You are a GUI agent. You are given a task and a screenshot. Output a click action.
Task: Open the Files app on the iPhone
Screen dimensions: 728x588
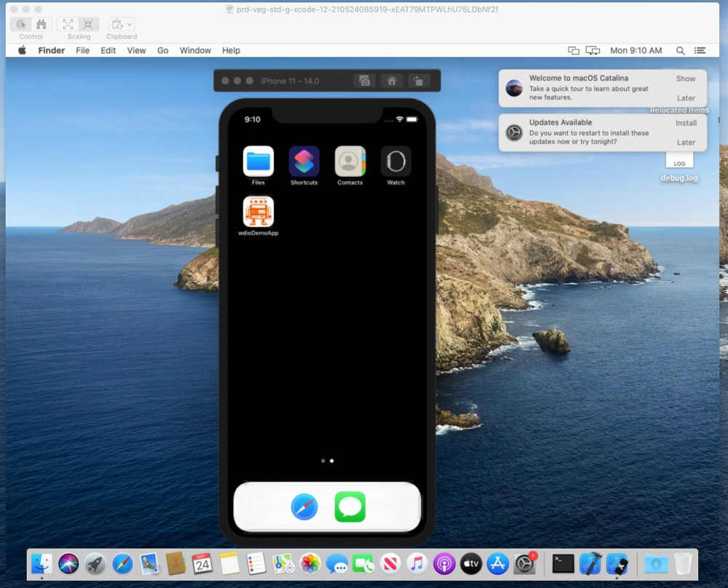click(258, 162)
